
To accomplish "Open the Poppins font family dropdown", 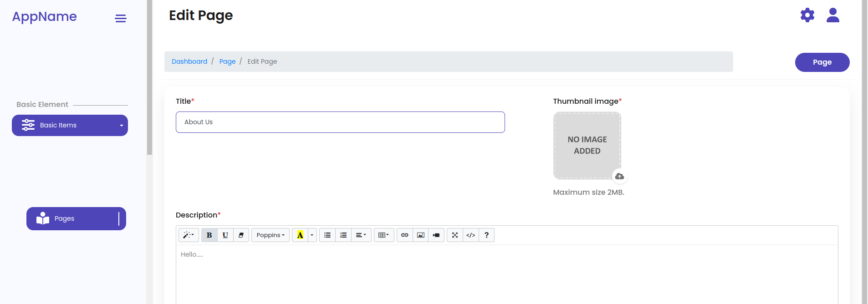I will tap(271, 235).
